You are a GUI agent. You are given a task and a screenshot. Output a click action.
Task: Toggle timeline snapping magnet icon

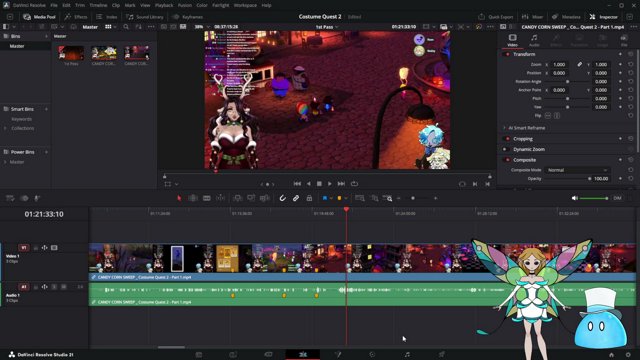click(x=282, y=198)
